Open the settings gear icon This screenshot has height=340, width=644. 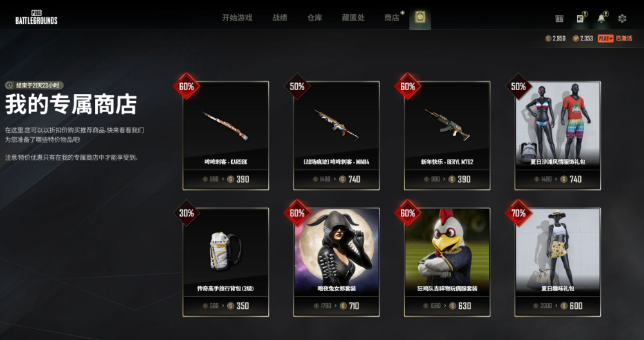[622, 18]
